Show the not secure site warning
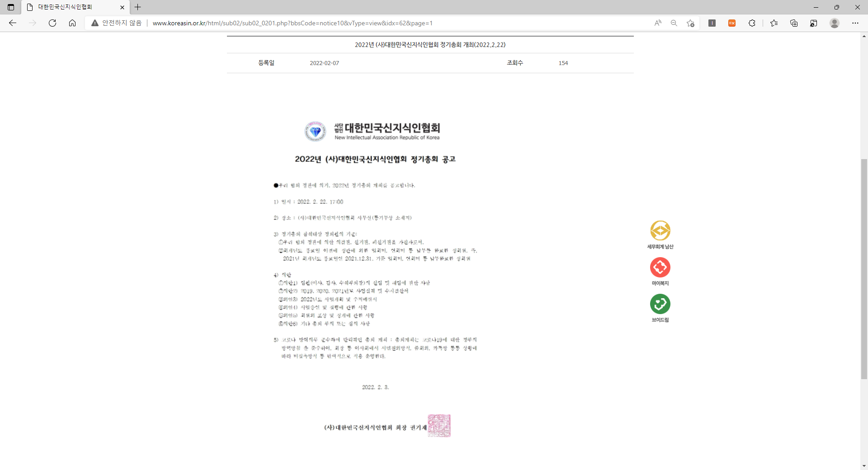Viewport: 868px width, 470px height. (117, 23)
